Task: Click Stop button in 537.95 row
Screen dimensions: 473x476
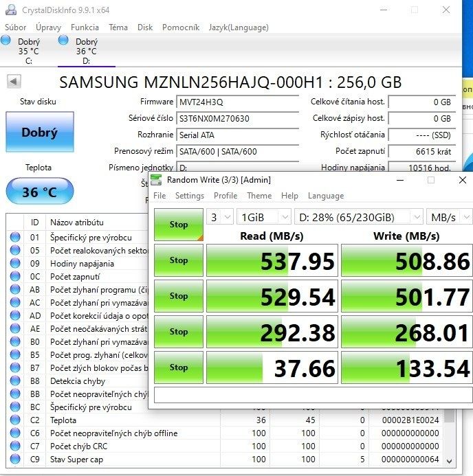Action: (179, 260)
